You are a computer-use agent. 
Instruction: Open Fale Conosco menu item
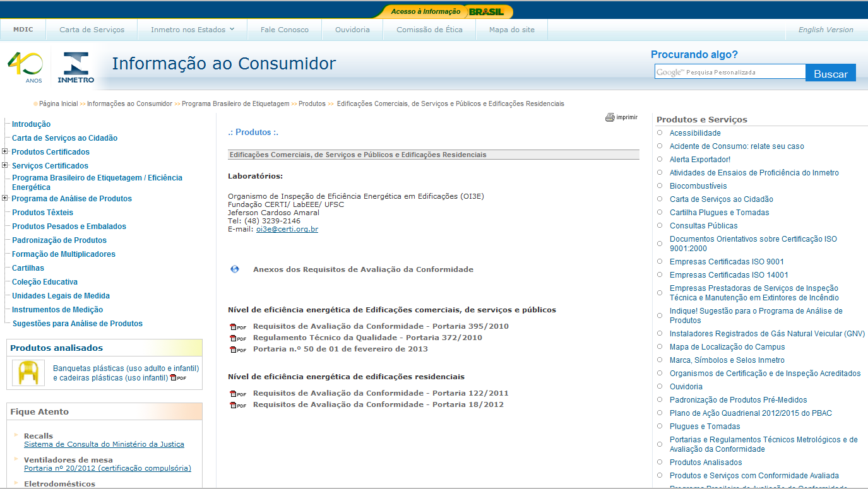pyautogui.click(x=285, y=30)
